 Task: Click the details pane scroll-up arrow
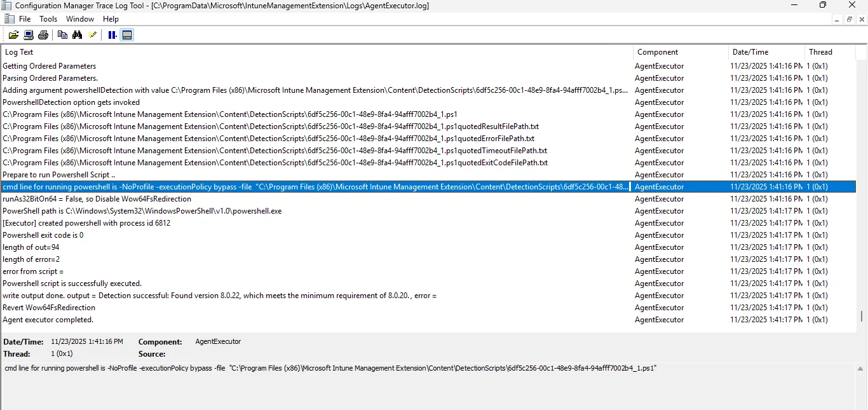tap(861, 369)
